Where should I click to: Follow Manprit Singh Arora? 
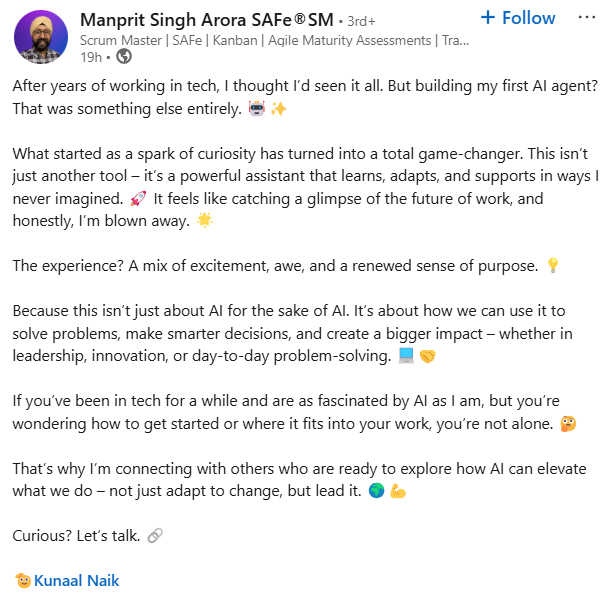(517, 18)
